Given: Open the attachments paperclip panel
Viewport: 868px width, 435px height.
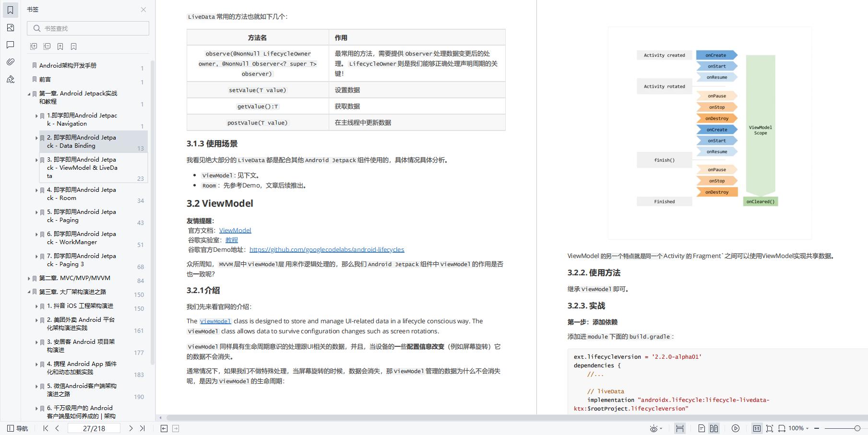Looking at the screenshot, I should (11, 62).
